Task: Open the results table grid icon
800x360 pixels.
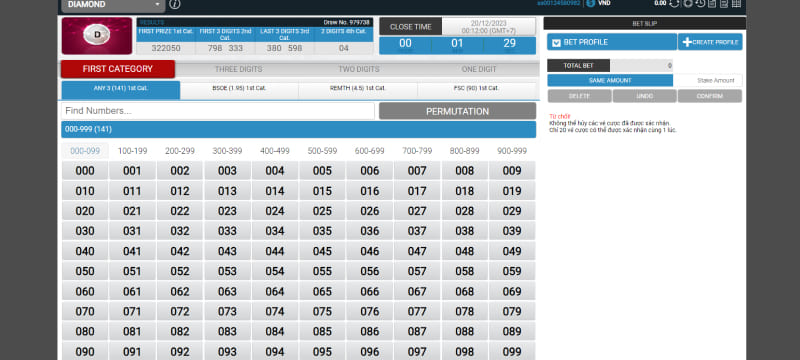Action: pyautogui.click(x=736, y=4)
